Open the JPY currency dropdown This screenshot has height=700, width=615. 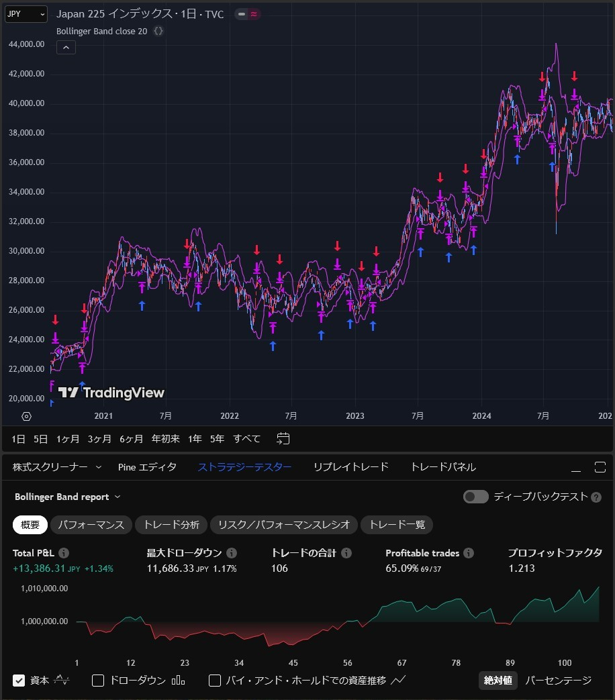(25, 14)
